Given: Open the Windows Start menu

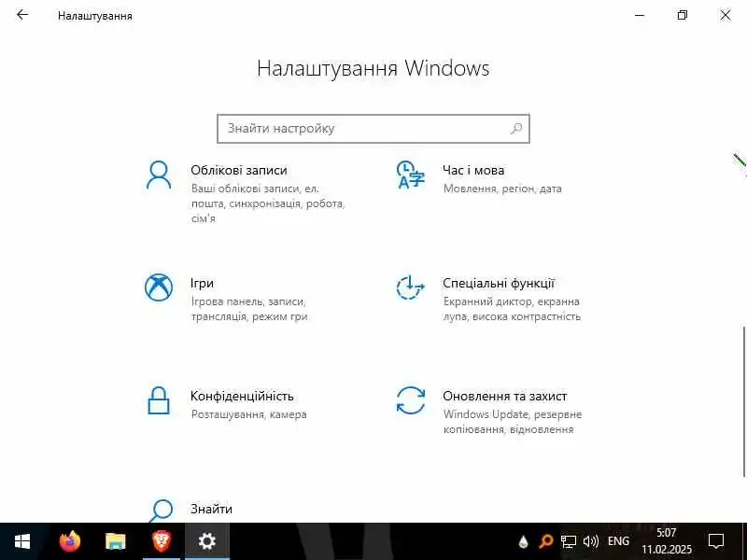Looking at the screenshot, I should (22, 541).
